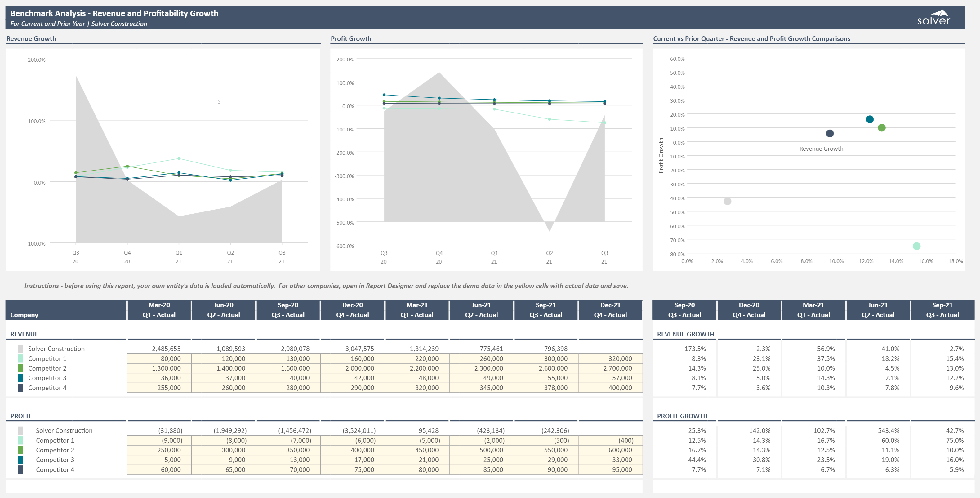Click the Benchmark Analysis report title

tap(114, 13)
